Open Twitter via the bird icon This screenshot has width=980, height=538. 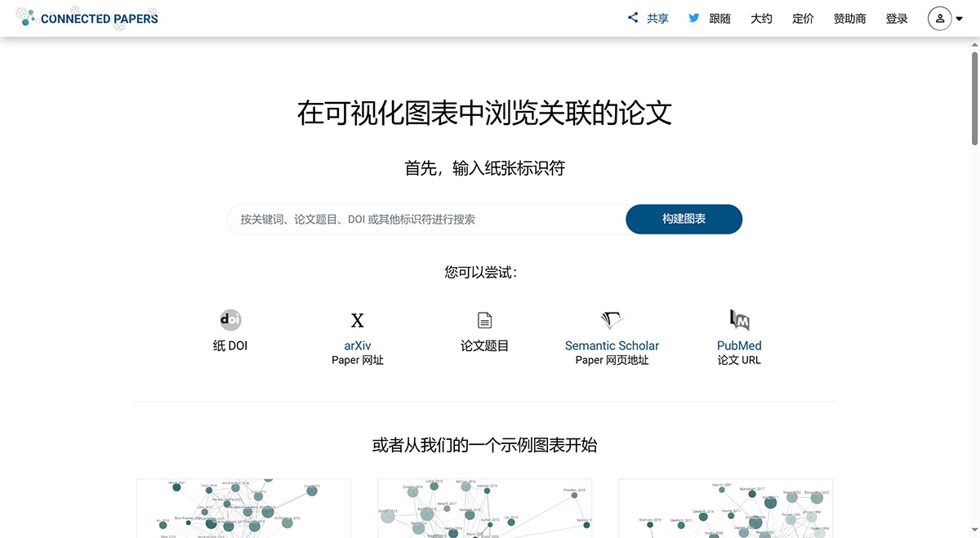[693, 17]
